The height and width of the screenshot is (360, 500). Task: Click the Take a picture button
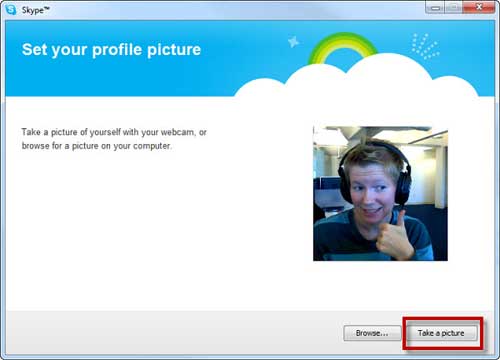pyautogui.click(x=441, y=333)
